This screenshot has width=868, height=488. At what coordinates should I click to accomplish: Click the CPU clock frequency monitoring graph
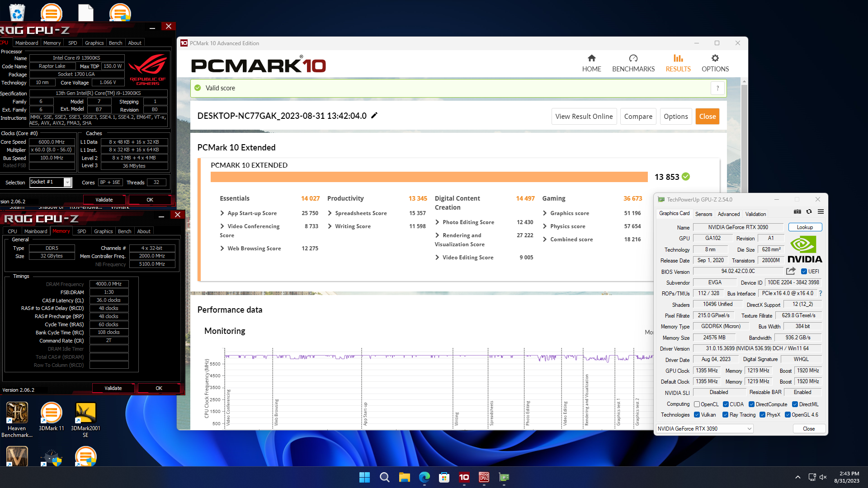coord(439,388)
